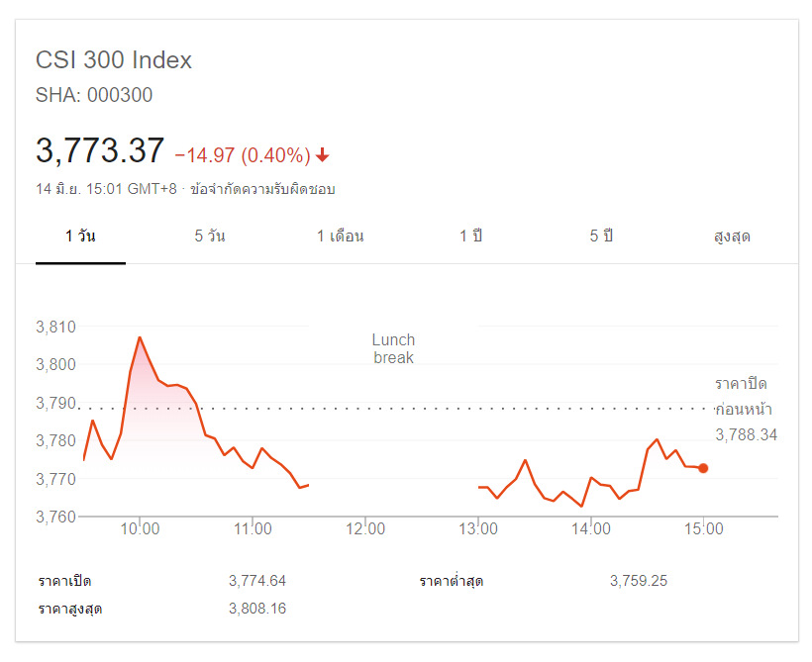View the 5 ปี chart range
The height and width of the screenshot is (662, 812).
pos(601,236)
